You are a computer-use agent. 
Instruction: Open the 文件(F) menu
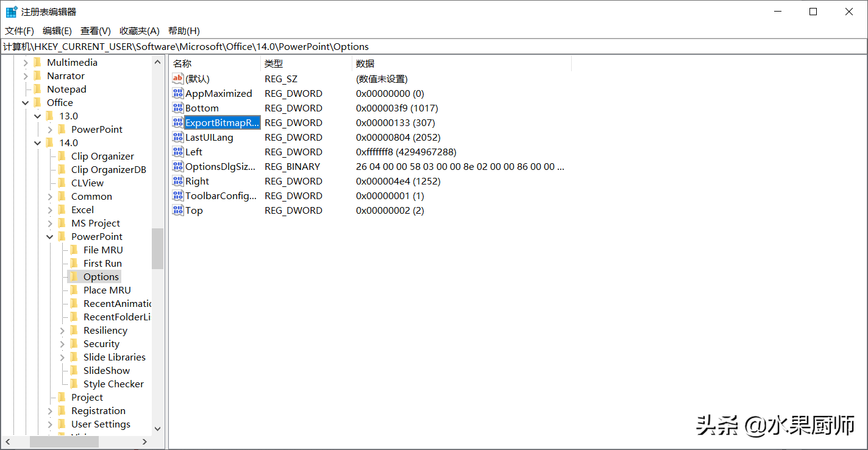pos(20,30)
